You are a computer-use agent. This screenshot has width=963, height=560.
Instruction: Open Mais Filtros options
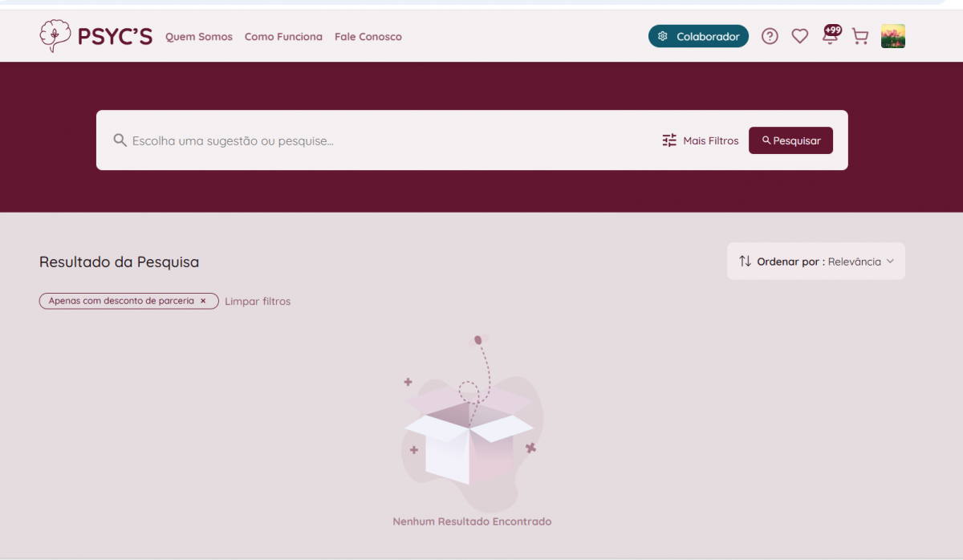click(701, 140)
